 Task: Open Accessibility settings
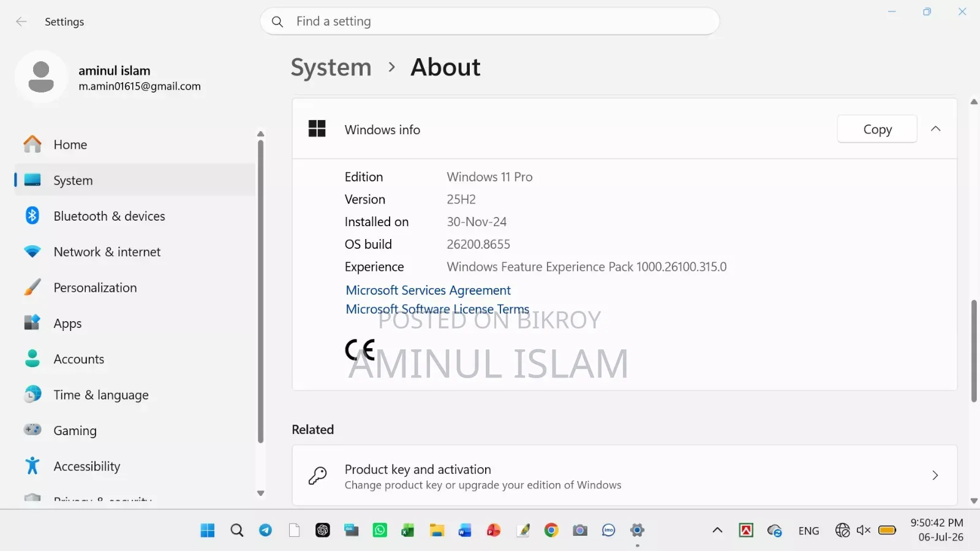(135, 466)
